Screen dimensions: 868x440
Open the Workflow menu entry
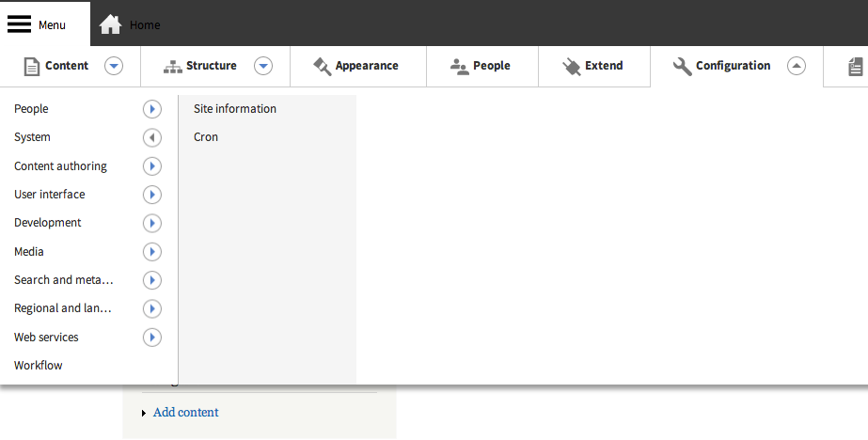(x=39, y=366)
